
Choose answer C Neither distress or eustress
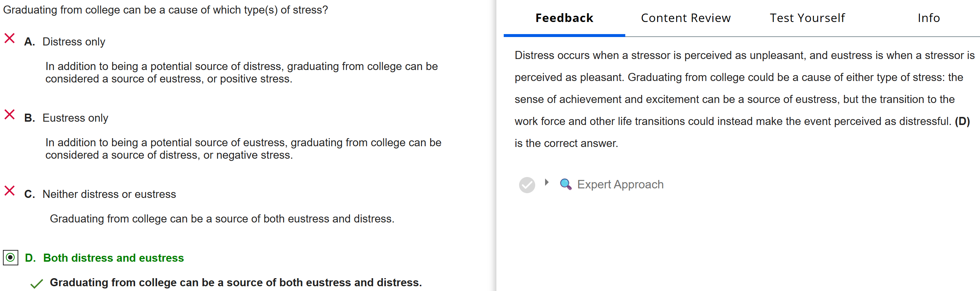pyautogui.click(x=109, y=194)
